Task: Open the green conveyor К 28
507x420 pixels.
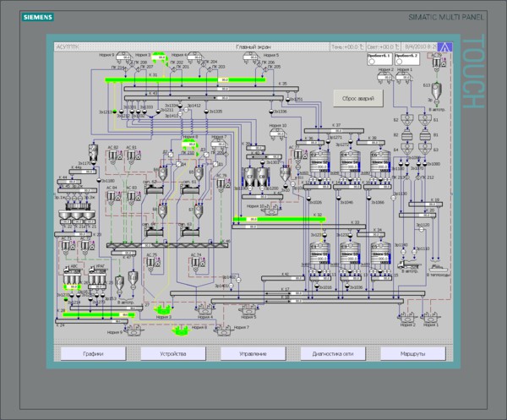Action: point(99,314)
